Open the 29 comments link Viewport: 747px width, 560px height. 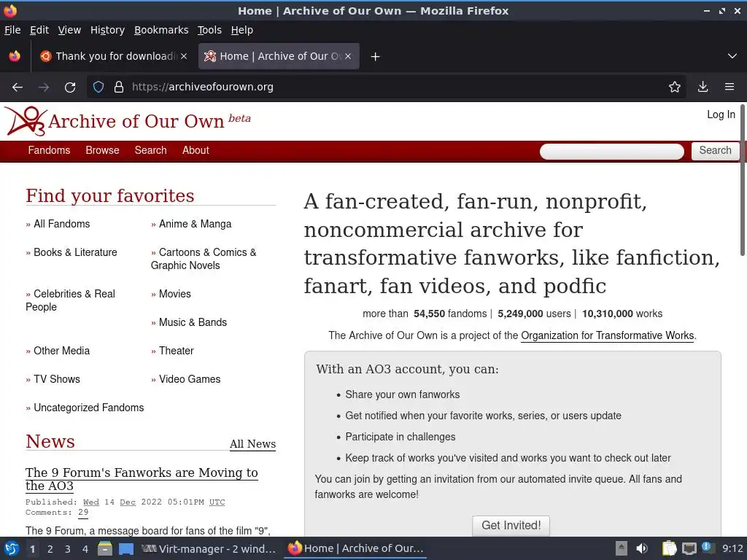pos(83,513)
